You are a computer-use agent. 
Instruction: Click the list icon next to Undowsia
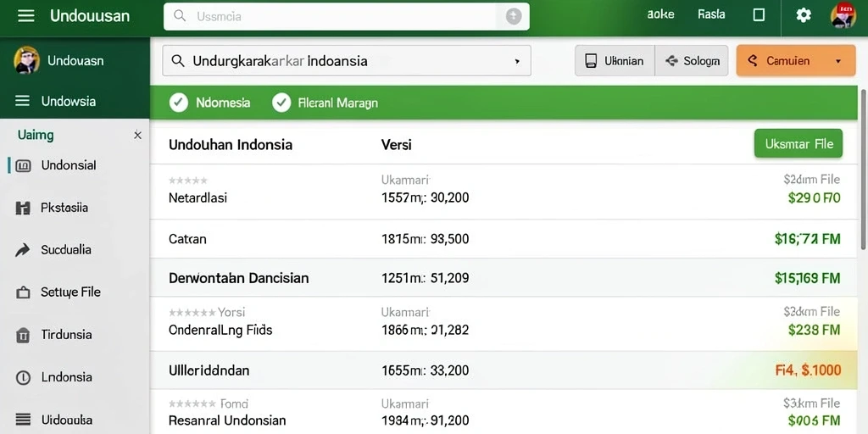click(23, 101)
